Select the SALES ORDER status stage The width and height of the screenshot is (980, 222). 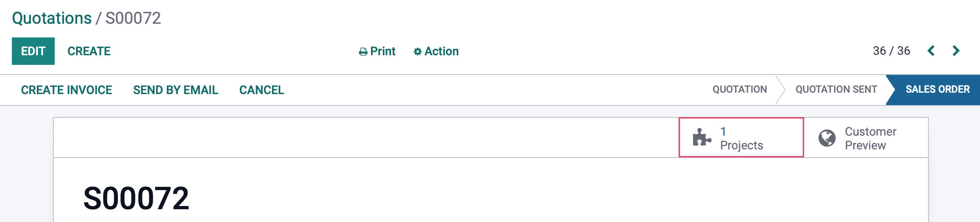coord(937,90)
